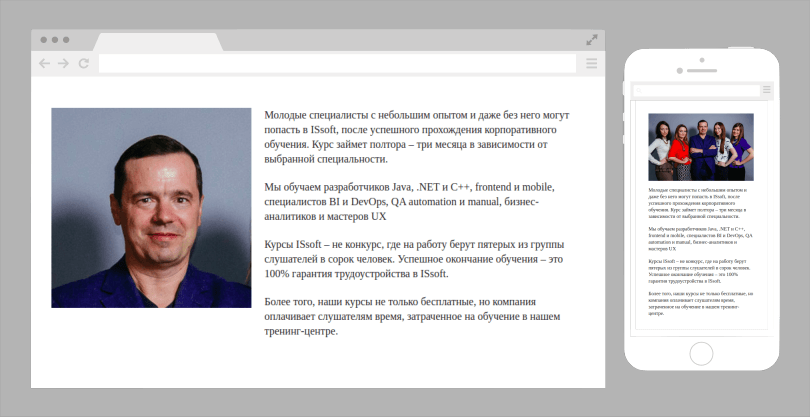Click the team group photo on the phone
The image size is (810, 417).
(700, 147)
